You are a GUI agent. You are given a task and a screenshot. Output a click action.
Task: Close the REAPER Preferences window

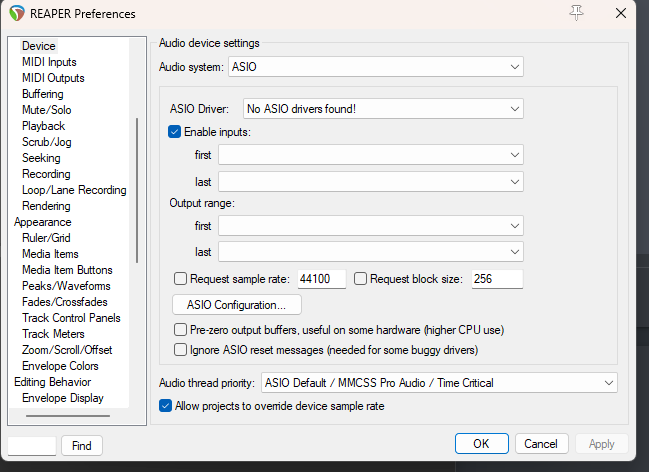(621, 13)
